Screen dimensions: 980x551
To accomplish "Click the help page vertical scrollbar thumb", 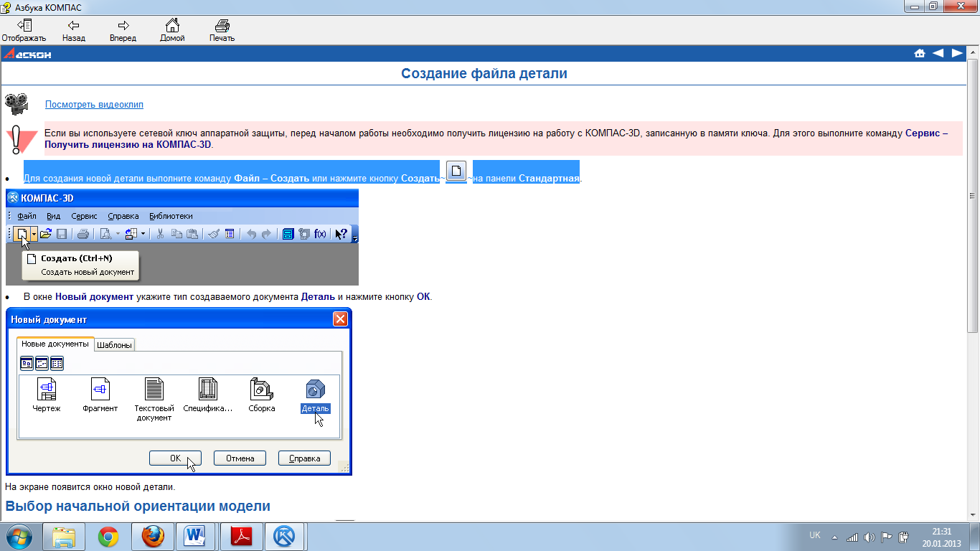I will tap(974, 195).
